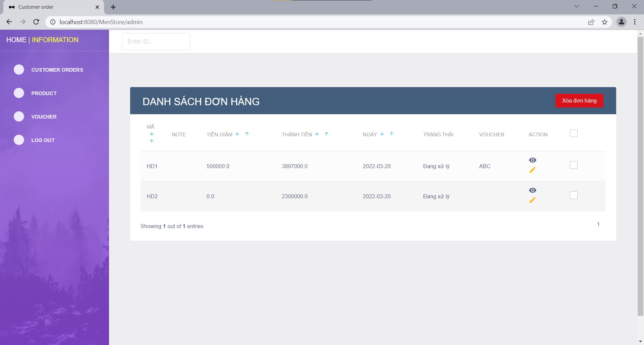Select the checkbox for order HD2
Viewport: 644px width, 345px height.
574,195
